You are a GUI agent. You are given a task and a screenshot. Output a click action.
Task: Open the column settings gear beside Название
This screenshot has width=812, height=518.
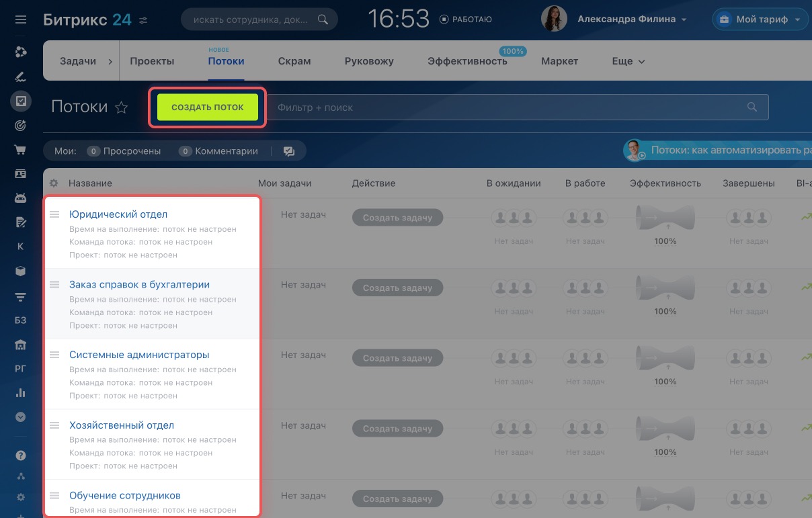pos(54,183)
